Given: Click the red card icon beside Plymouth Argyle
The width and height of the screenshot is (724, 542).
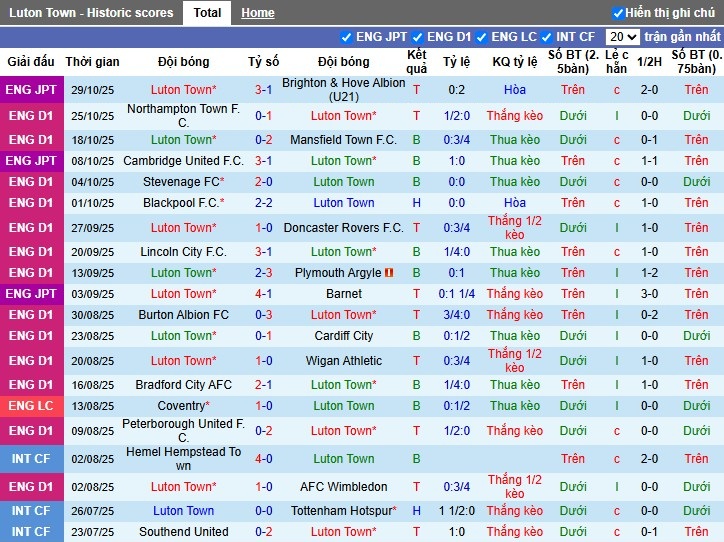Looking at the screenshot, I should pos(389,273).
